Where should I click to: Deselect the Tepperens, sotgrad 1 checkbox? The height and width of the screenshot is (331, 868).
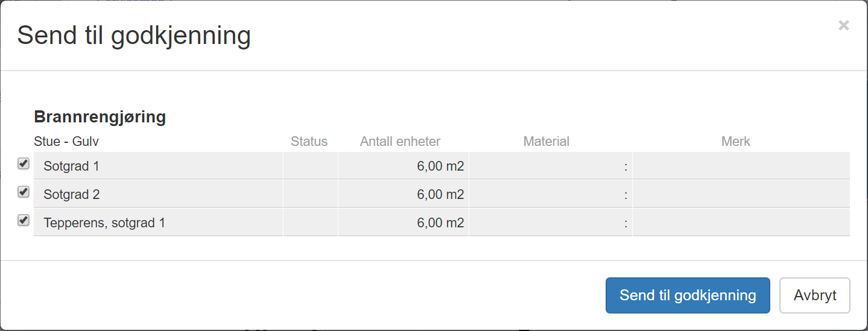pyautogui.click(x=24, y=220)
